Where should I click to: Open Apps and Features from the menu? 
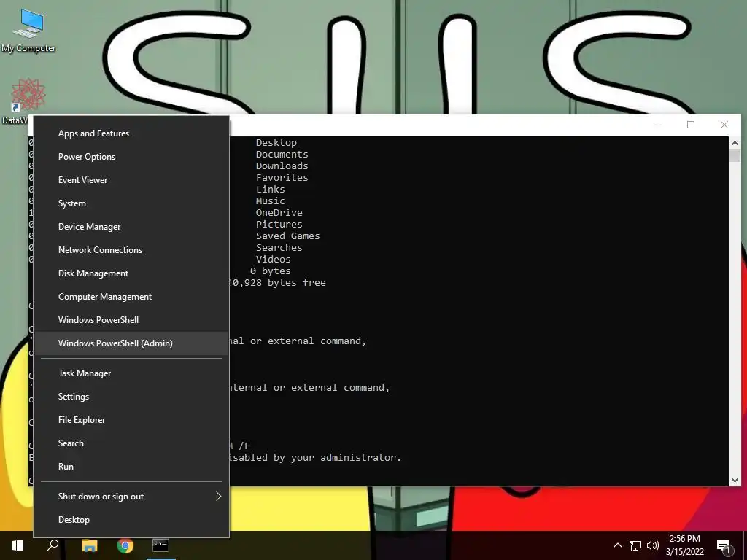(x=131, y=133)
